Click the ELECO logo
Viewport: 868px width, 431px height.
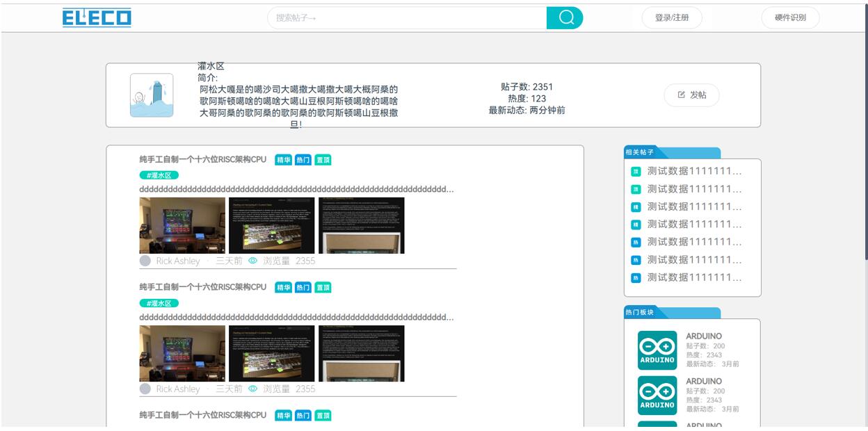pos(97,18)
